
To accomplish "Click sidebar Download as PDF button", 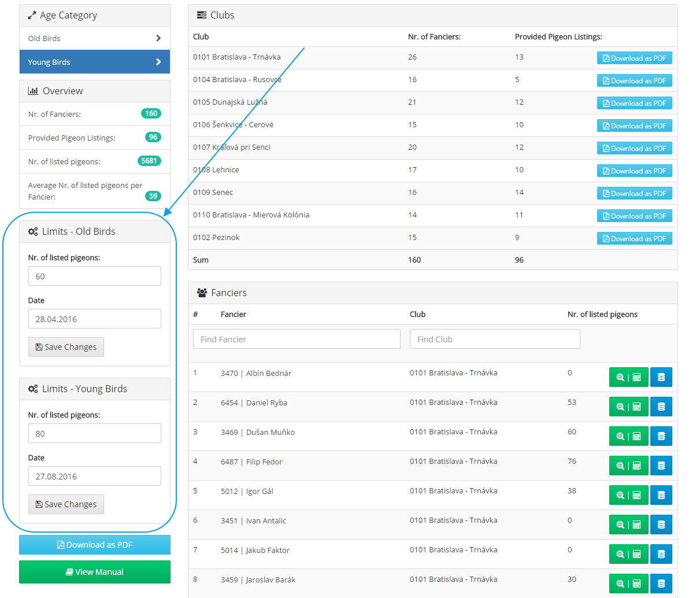I will (95, 545).
